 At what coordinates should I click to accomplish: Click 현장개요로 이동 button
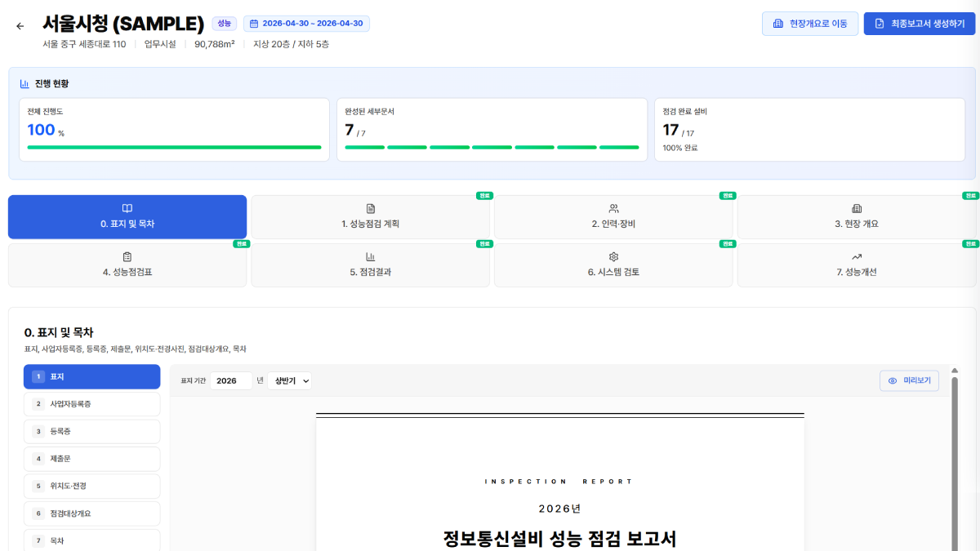point(810,24)
